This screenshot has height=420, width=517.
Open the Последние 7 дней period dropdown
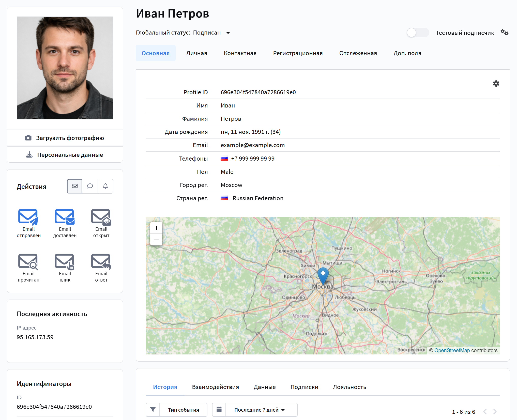[259, 410]
